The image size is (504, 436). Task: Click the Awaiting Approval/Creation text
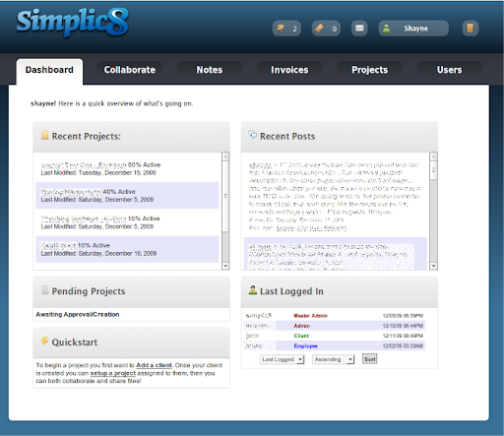click(x=78, y=314)
